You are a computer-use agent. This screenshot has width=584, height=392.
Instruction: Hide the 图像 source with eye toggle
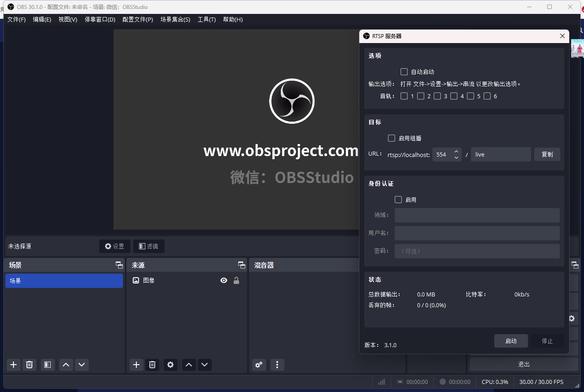point(223,280)
